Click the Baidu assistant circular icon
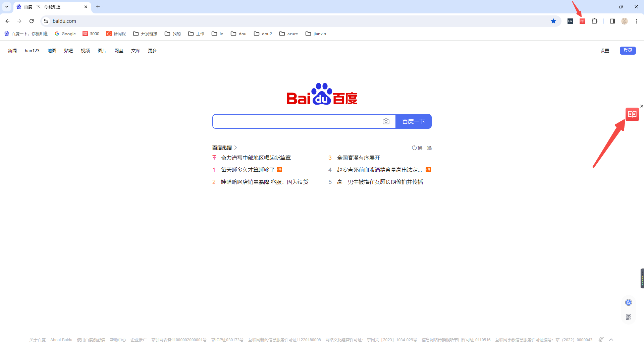The image size is (644, 346). [629, 302]
